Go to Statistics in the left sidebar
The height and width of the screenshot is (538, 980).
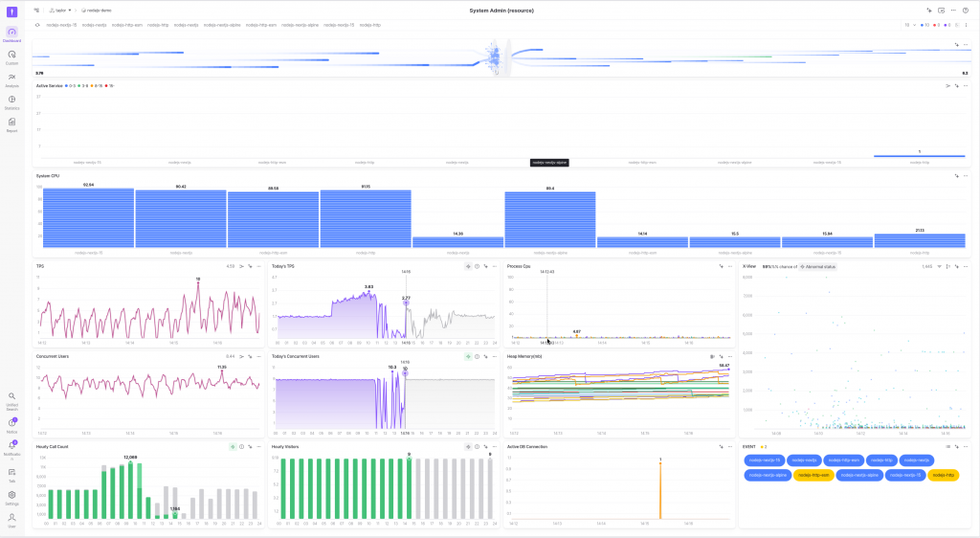[x=11, y=101]
